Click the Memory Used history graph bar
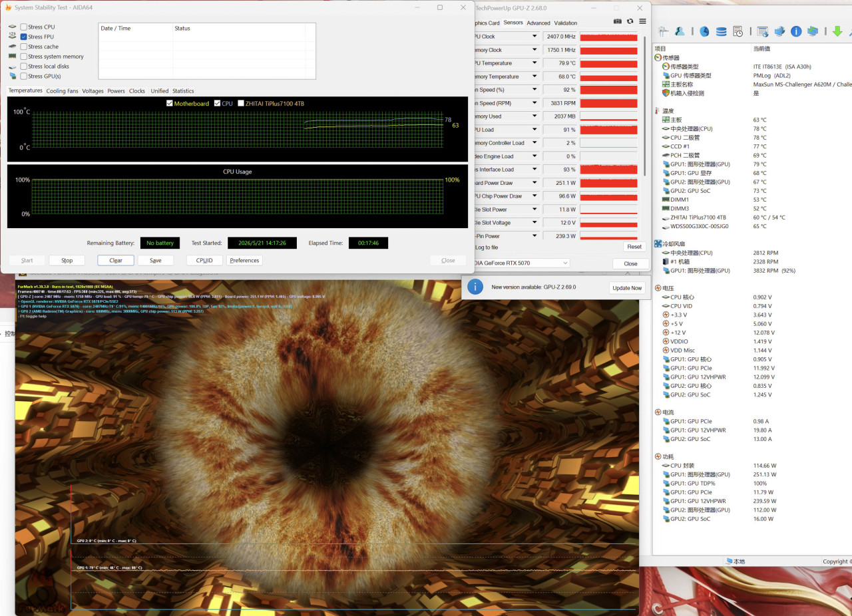 [x=609, y=116]
